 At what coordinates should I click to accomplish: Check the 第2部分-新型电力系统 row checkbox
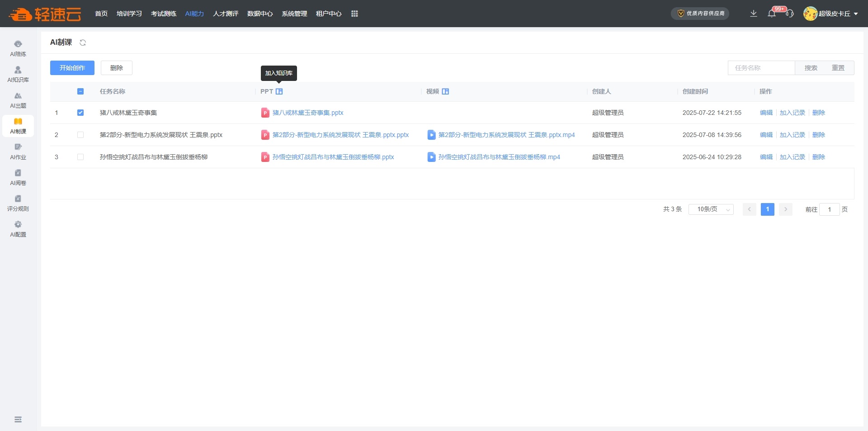[x=80, y=135]
